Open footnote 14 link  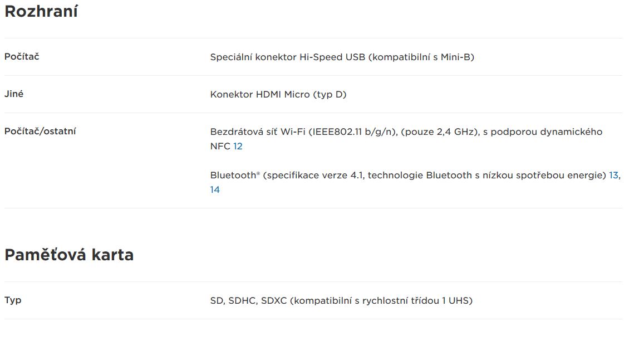pos(215,189)
